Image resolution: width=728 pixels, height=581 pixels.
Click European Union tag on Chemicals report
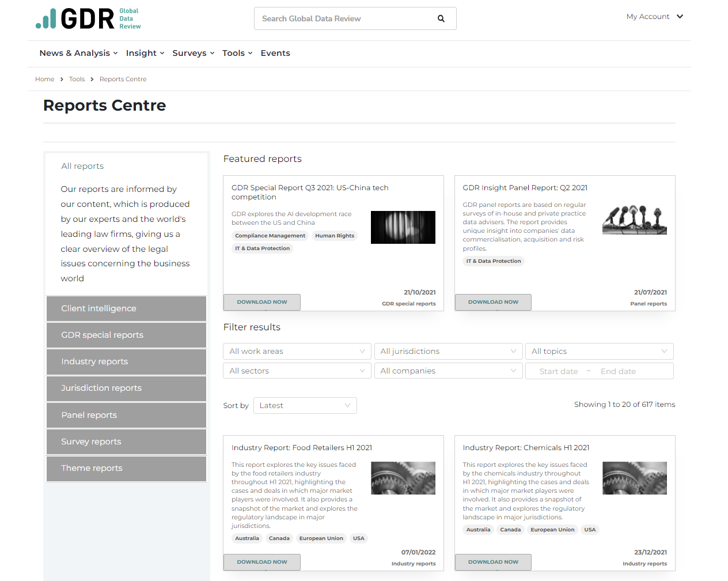(552, 530)
